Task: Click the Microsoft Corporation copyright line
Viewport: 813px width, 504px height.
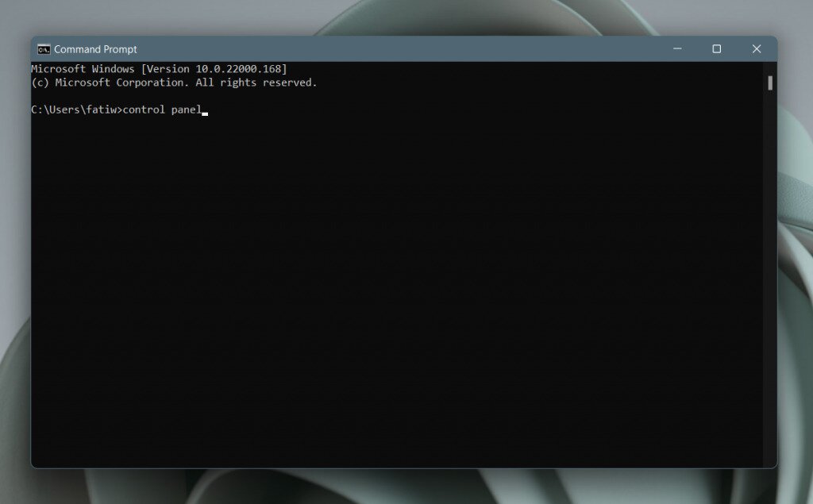Action: click(x=175, y=82)
